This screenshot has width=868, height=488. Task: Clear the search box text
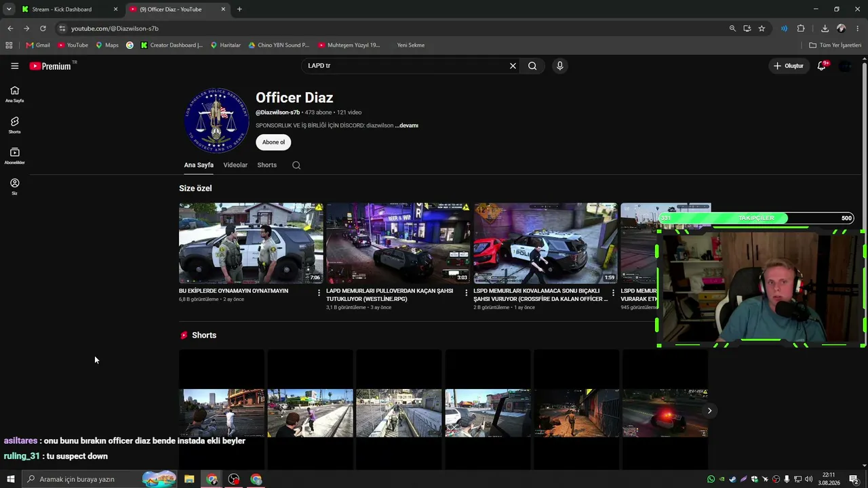(x=513, y=66)
